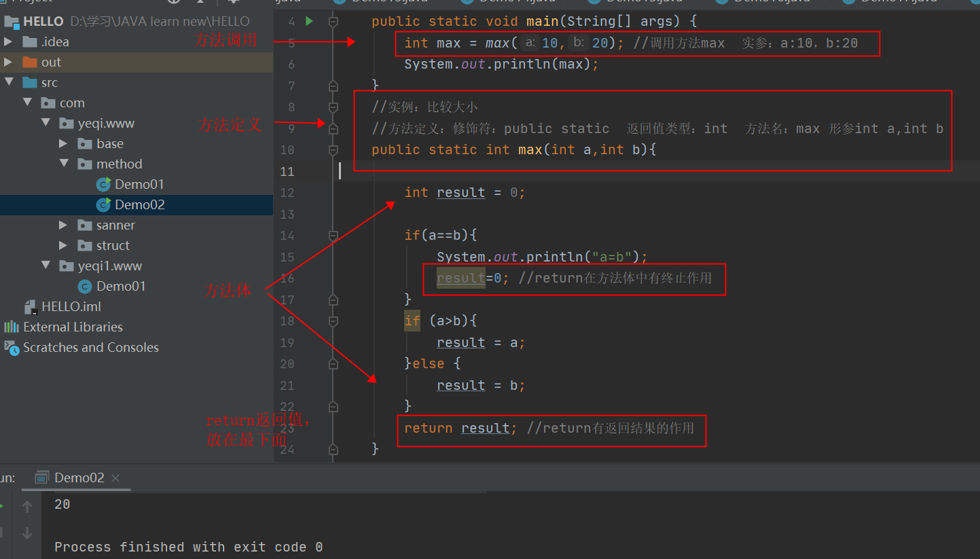Click 'result = a;' on line 19

click(x=482, y=342)
